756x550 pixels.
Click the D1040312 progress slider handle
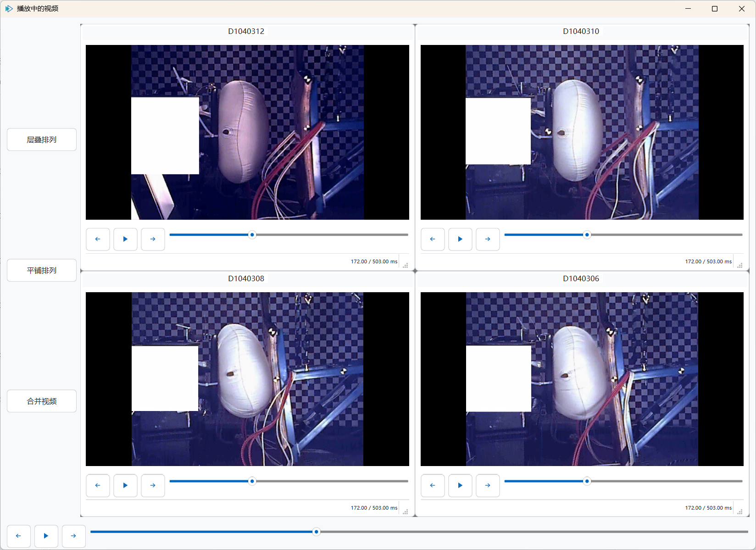point(252,235)
